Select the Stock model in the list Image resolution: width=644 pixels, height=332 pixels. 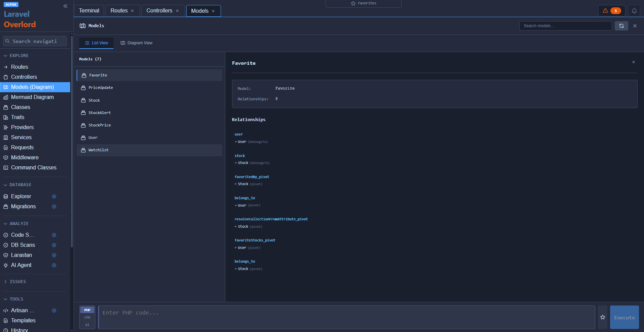(x=149, y=100)
